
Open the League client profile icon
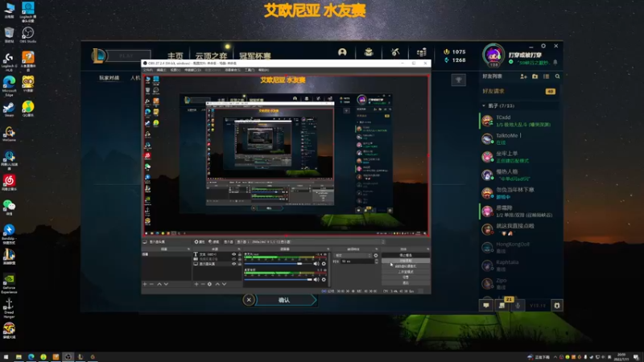[342, 52]
